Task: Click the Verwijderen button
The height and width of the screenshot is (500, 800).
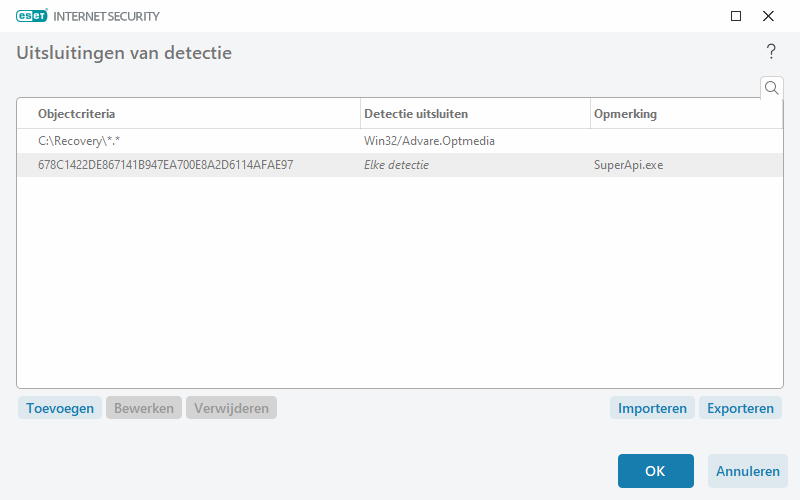Action: [231, 408]
